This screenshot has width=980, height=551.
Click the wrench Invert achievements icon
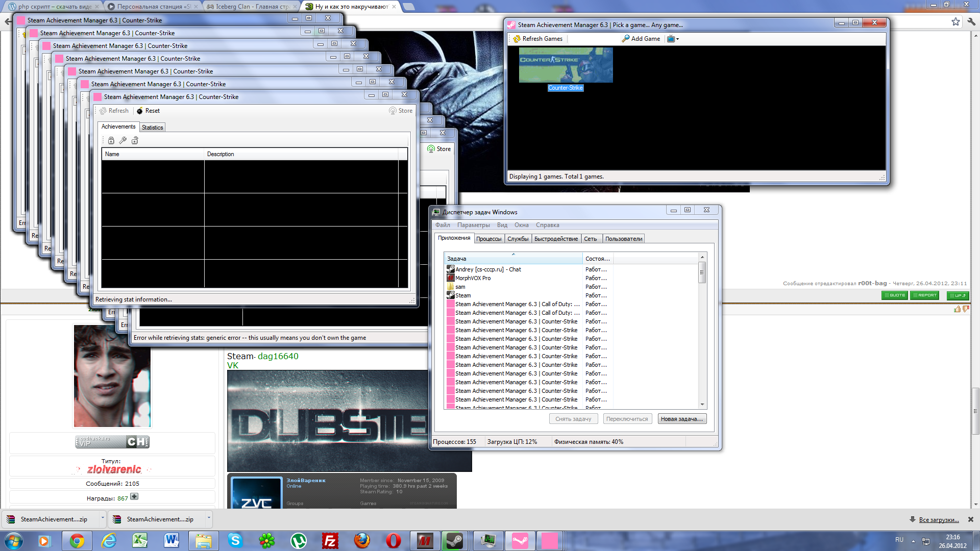(123, 140)
